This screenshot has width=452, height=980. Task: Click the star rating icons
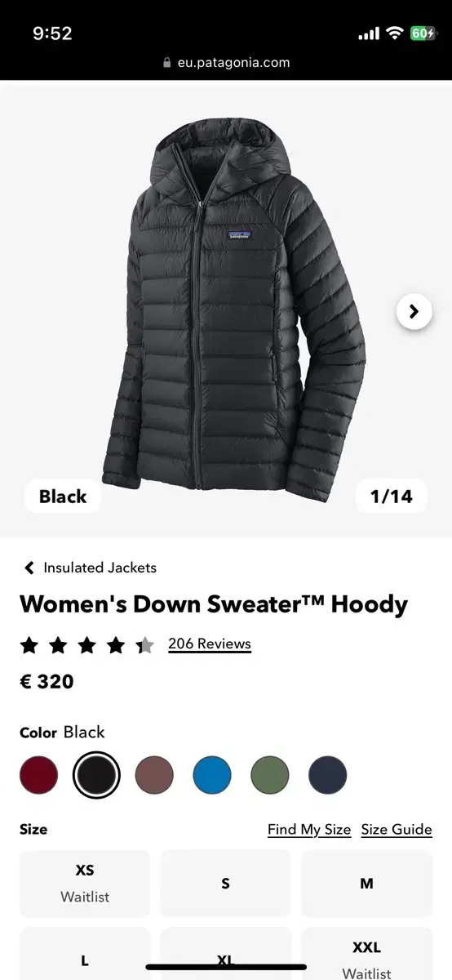87,645
